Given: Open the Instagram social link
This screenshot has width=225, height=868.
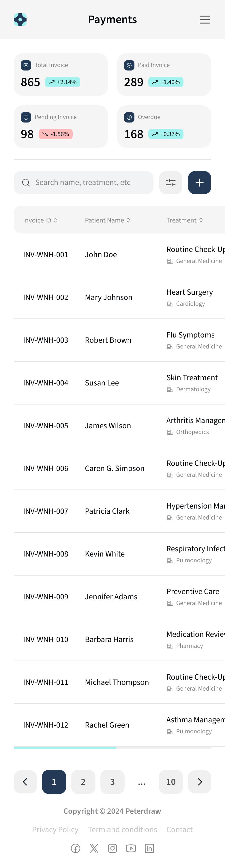Looking at the screenshot, I should pyautogui.click(x=112, y=848).
